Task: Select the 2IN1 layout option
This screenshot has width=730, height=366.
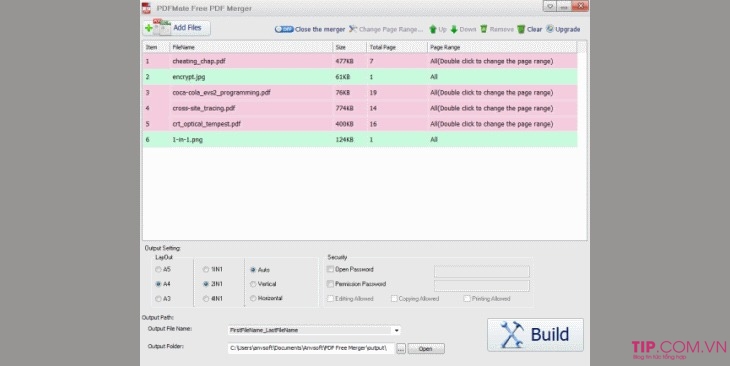Action: coord(206,284)
